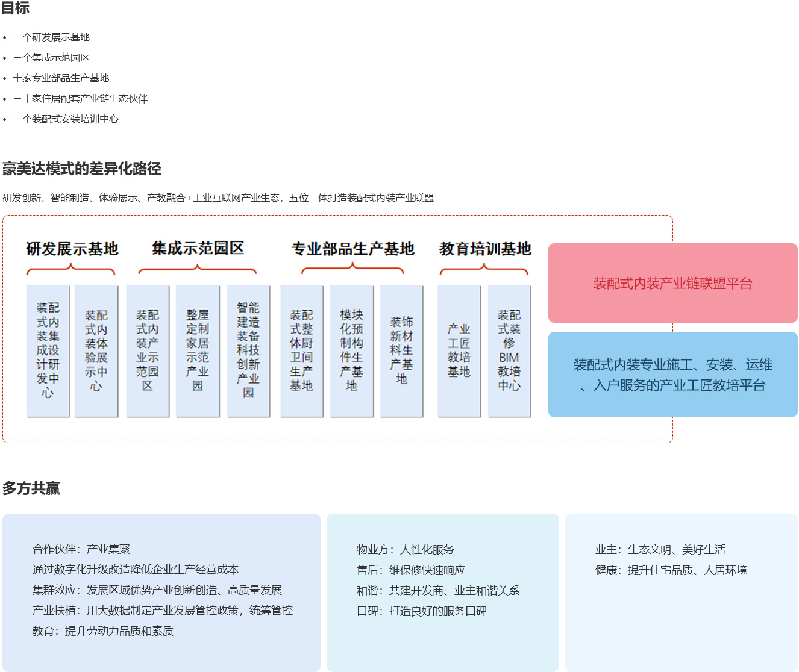Click the 装配式内装产业示范园区 column
The image size is (799, 672).
click(148, 351)
